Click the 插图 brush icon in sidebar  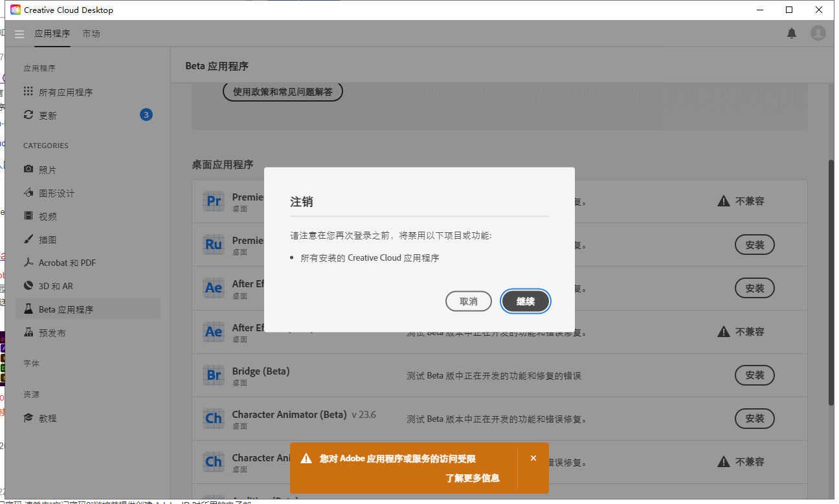(x=28, y=239)
